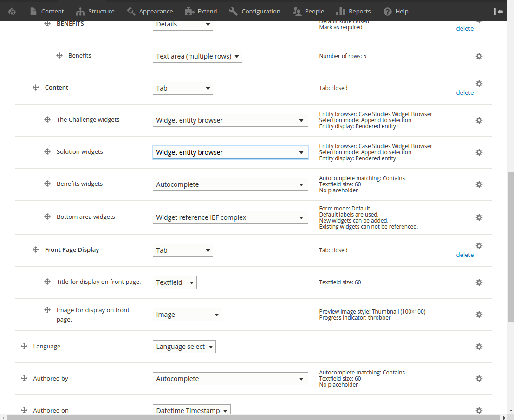Open Language select widget dropdown
Image resolution: width=514 pixels, height=420 pixels.
tap(184, 347)
